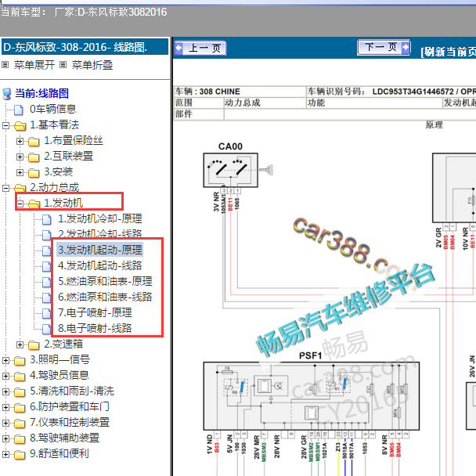Click the 0车辆信息 page icon

(19, 110)
